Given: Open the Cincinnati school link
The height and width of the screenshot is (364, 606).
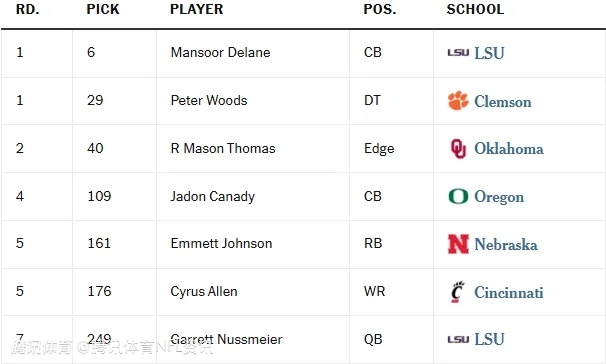Looking at the screenshot, I should pyautogui.click(x=509, y=293).
